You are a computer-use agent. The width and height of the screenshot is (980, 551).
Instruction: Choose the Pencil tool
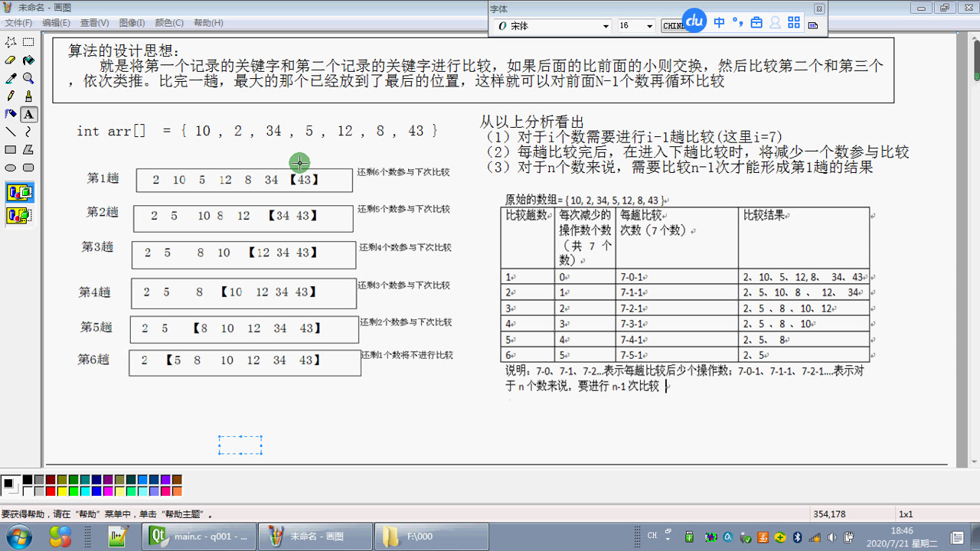click(x=11, y=96)
